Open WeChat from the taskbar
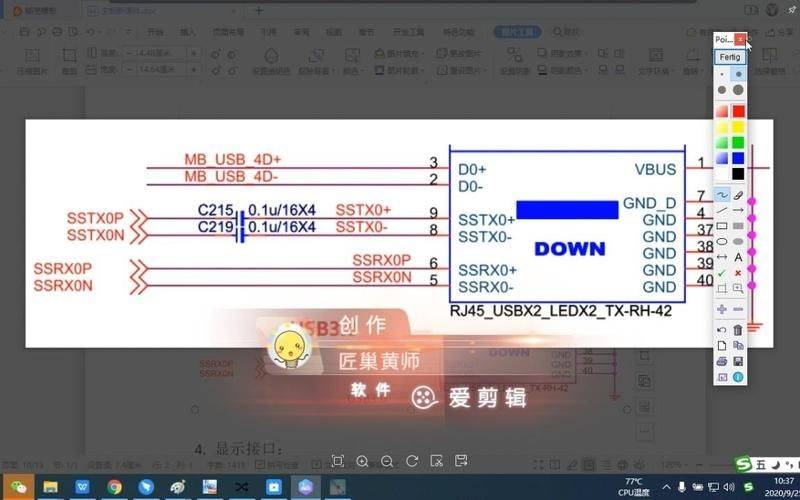 click(19, 487)
